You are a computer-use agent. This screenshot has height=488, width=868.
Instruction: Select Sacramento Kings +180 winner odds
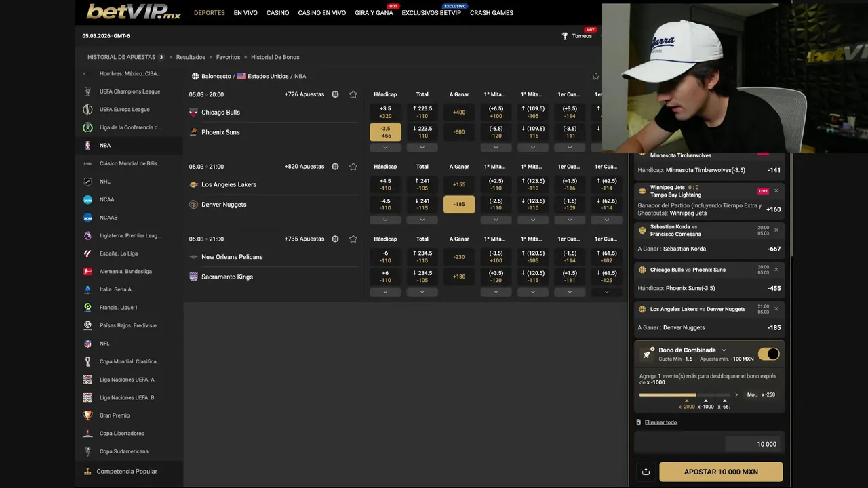point(459,277)
